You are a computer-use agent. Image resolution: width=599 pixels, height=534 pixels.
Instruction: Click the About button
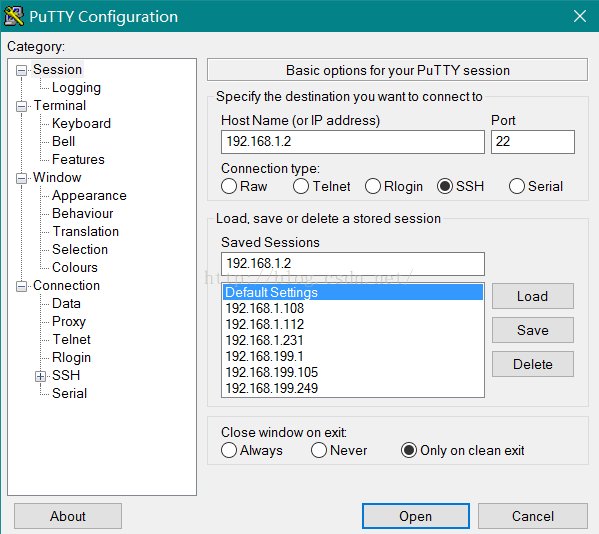(68, 516)
